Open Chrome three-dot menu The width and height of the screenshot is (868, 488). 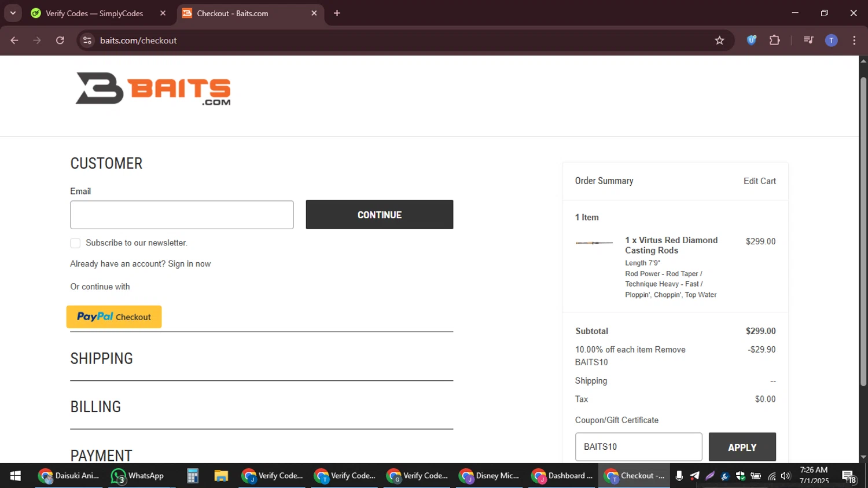tap(854, 41)
